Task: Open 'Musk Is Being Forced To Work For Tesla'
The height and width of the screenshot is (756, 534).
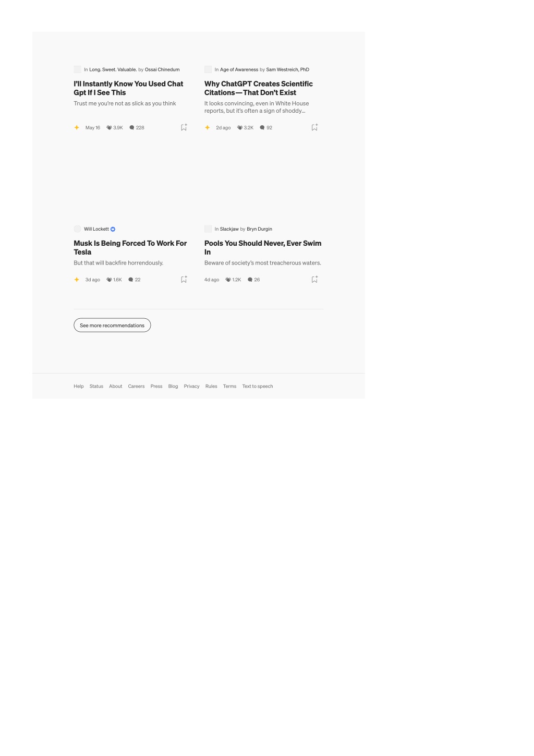Action: point(130,247)
